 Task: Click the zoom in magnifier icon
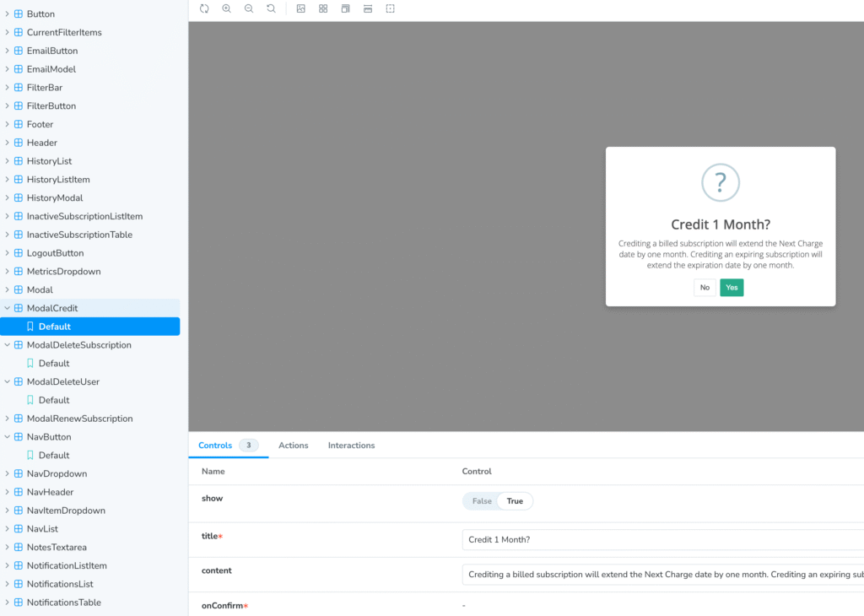[x=226, y=8]
